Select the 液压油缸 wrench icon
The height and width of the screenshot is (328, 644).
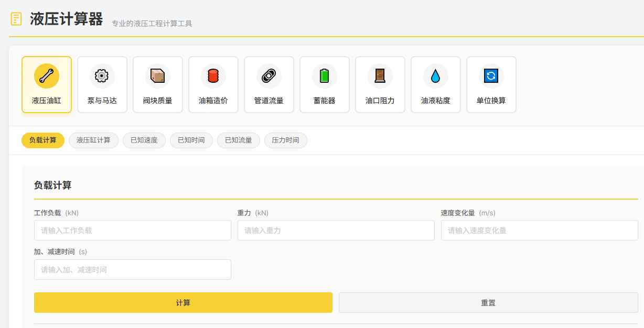click(47, 76)
